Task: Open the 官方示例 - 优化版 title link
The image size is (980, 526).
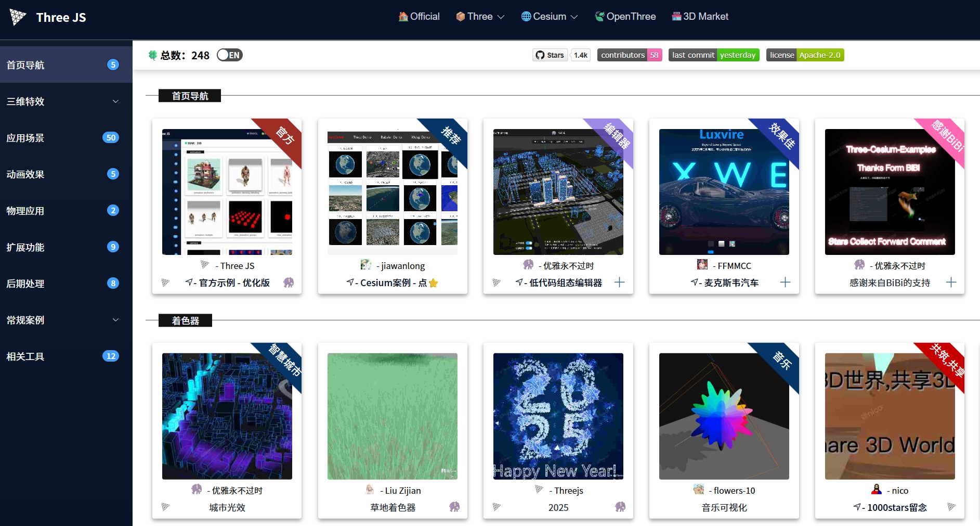Action: click(x=227, y=283)
